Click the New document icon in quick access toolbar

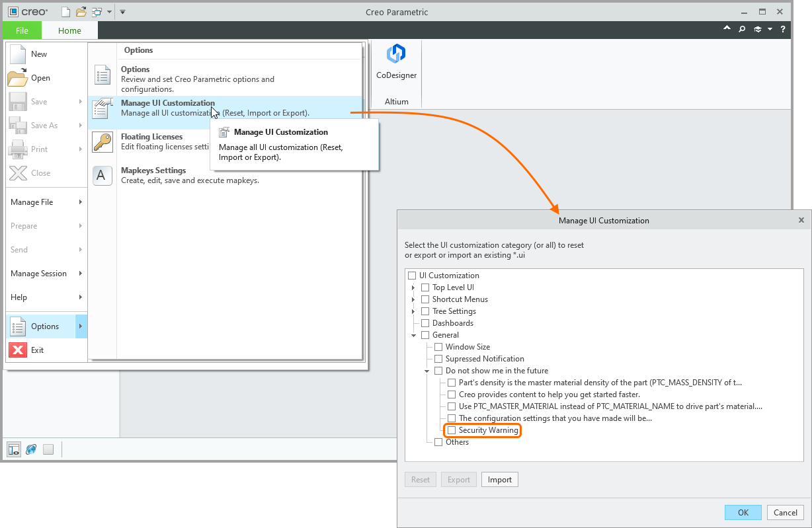(65, 12)
